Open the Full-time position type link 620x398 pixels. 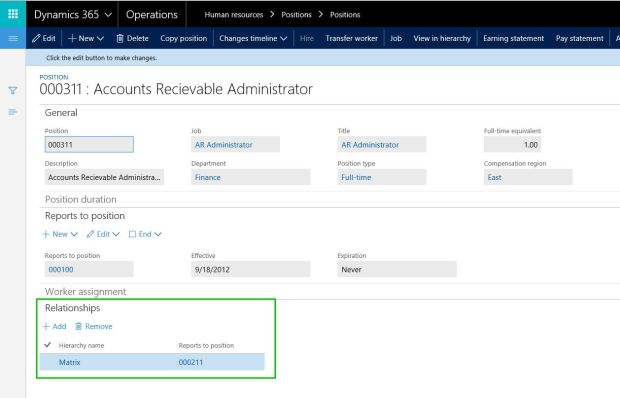coord(356,177)
